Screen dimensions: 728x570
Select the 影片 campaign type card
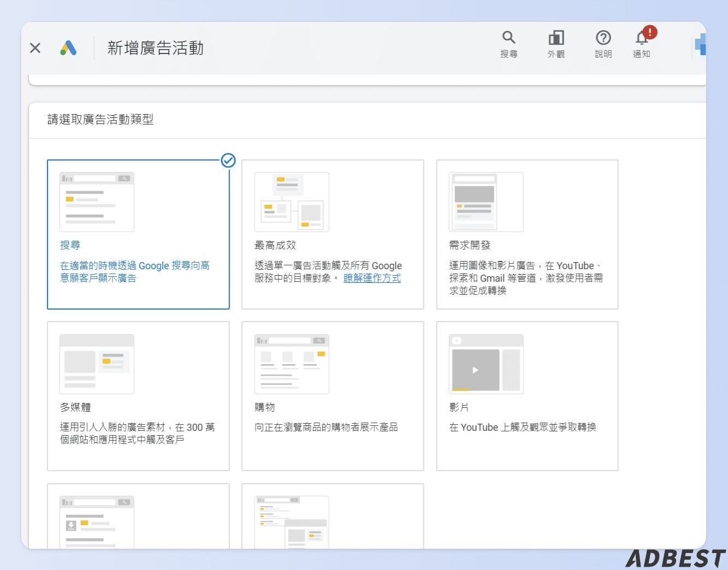click(527, 396)
